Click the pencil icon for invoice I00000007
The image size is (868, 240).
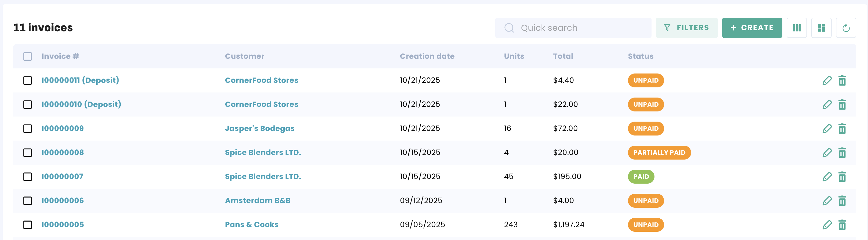(x=827, y=177)
